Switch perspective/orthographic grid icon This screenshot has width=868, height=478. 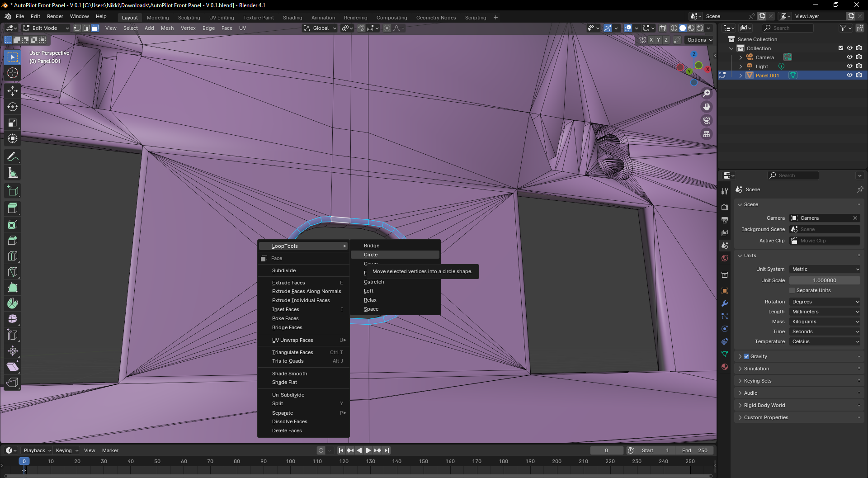[x=707, y=134]
